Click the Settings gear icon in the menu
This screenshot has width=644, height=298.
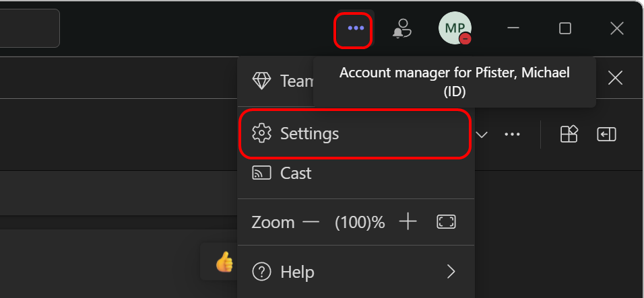pos(261,134)
